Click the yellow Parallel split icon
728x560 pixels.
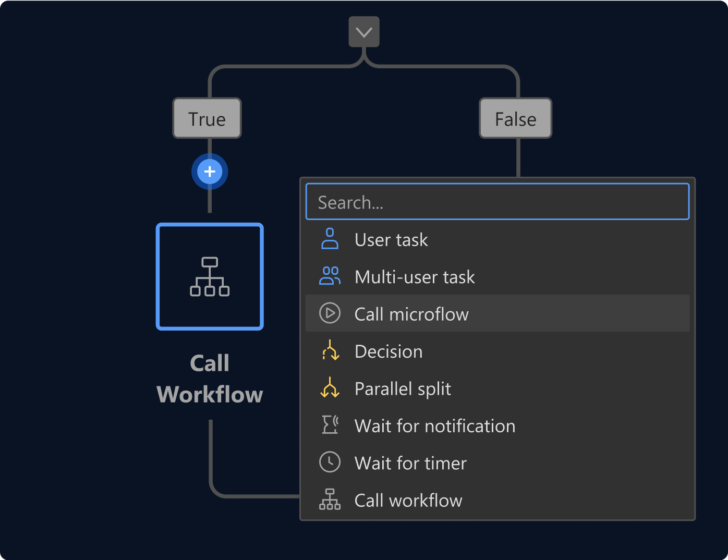330,388
